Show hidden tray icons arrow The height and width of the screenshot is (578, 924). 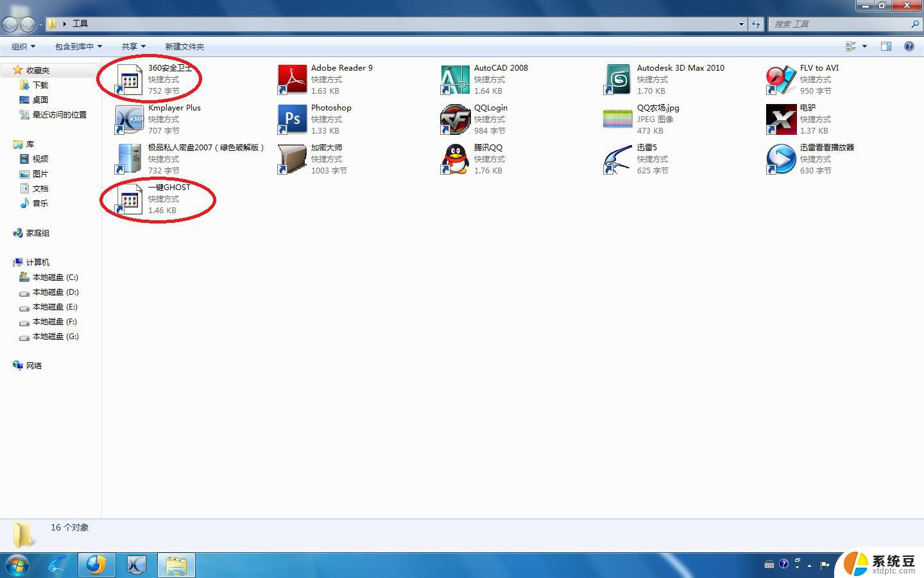click(810, 565)
